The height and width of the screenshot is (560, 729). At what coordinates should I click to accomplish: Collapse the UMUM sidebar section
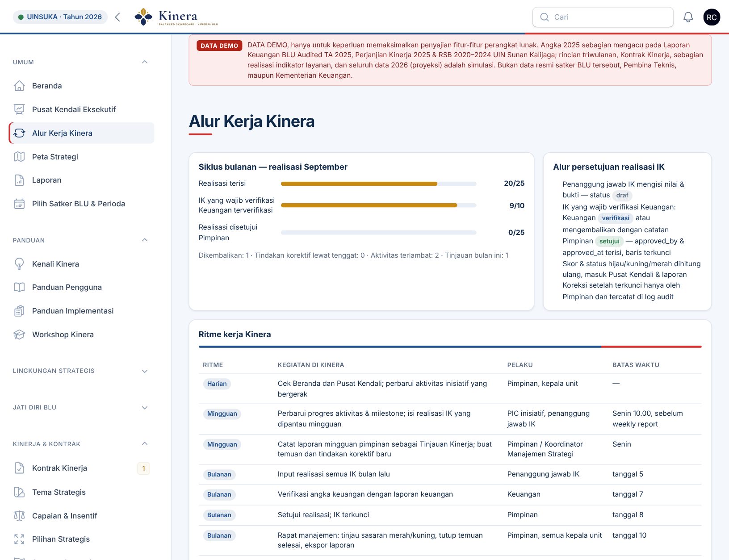pyautogui.click(x=144, y=62)
